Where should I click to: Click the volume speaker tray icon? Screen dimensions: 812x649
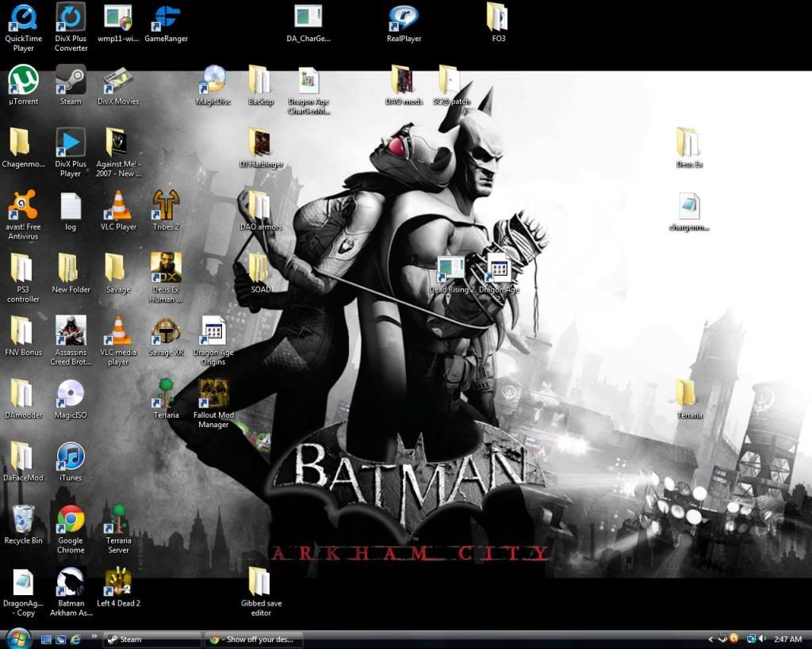pyautogui.click(x=761, y=639)
